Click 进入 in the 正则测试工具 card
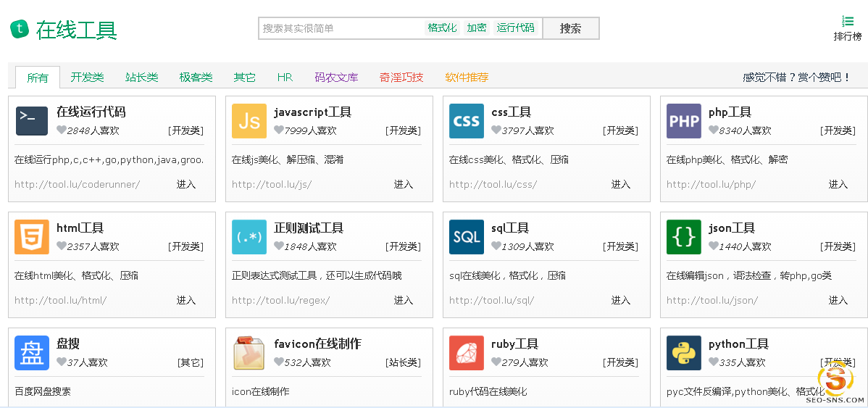This screenshot has width=868, height=408. [x=404, y=300]
